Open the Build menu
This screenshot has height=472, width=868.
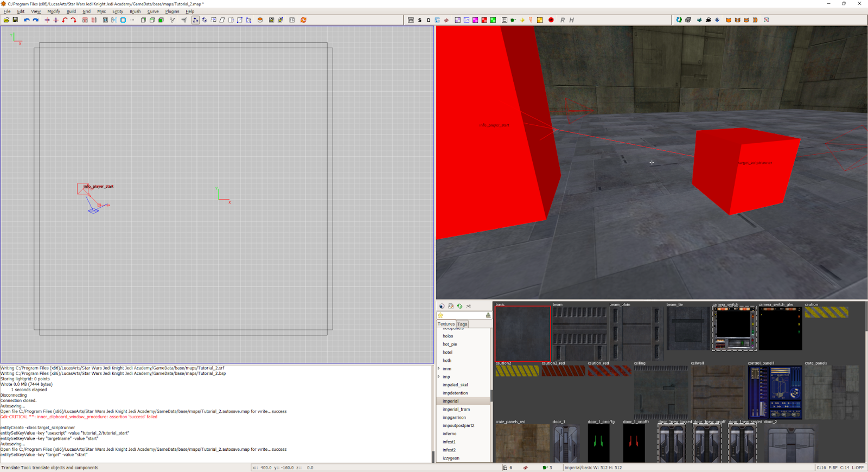tap(71, 11)
